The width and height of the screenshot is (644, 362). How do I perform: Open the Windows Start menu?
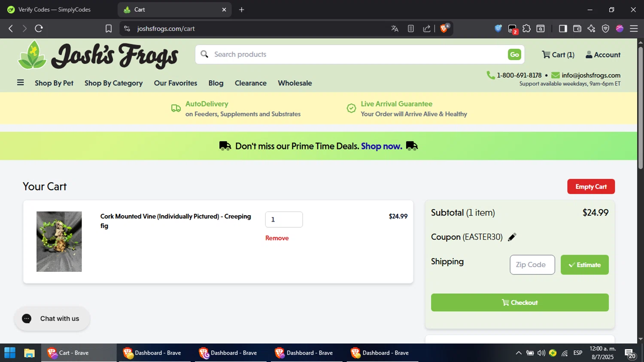click(x=9, y=353)
